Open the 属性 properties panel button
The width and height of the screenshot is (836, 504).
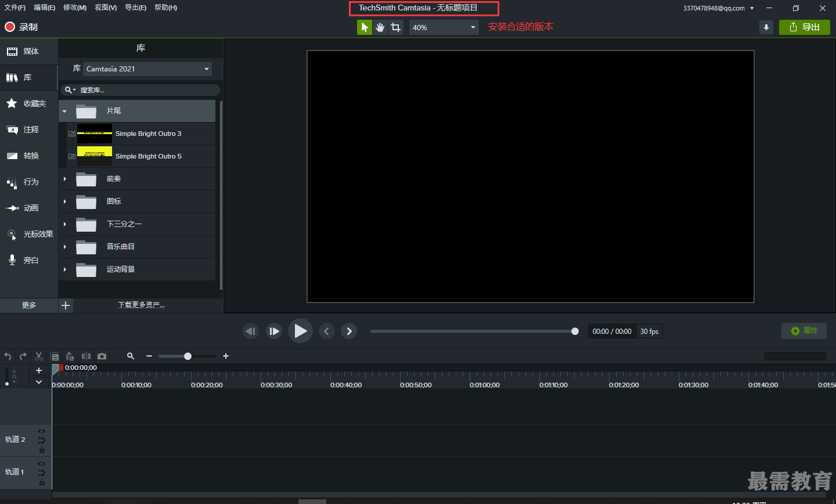tap(804, 331)
